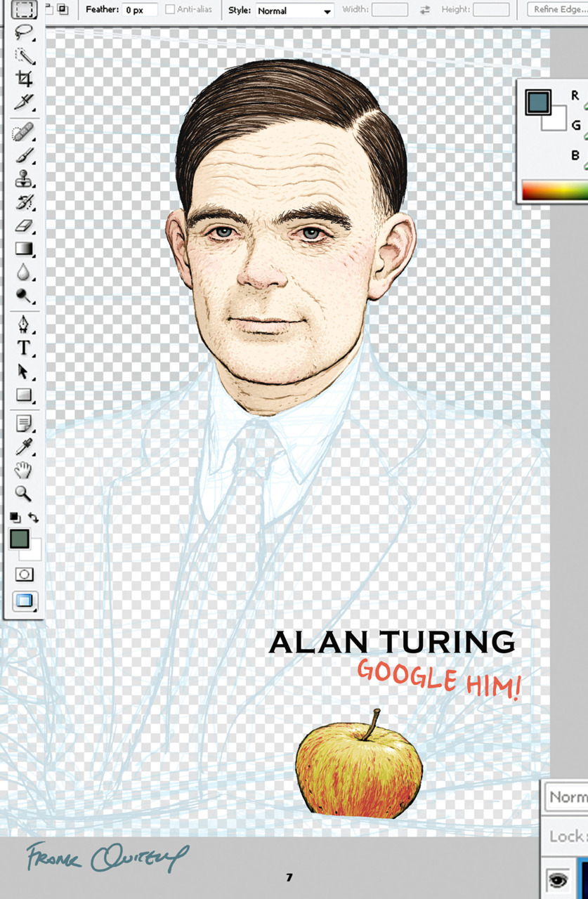Swap the Width and Height values
Viewport: 588px width, 899px height.
tap(425, 11)
